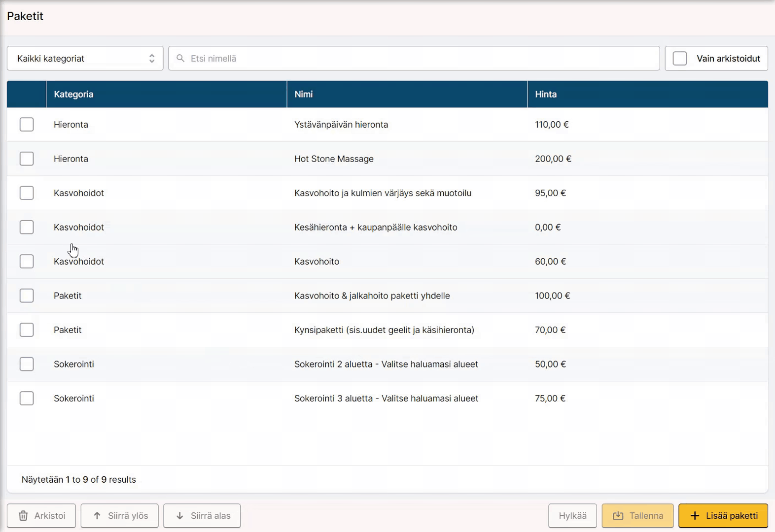The width and height of the screenshot is (775, 532).
Task: Click the up arrow icon on Siirrä ylös
Action: tap(97, 516)
